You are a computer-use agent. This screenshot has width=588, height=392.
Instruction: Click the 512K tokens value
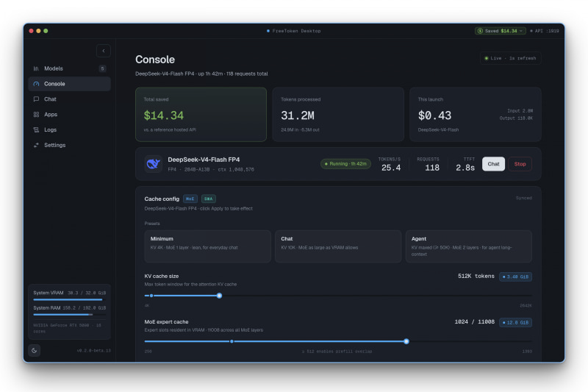pos(476,276)
